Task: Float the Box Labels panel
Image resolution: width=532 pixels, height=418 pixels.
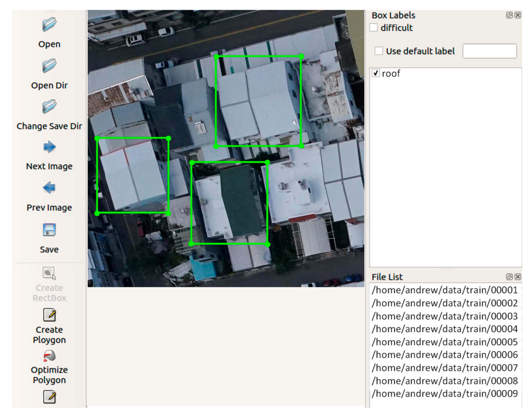Action: pyautogui.click(x=509, y=15)
